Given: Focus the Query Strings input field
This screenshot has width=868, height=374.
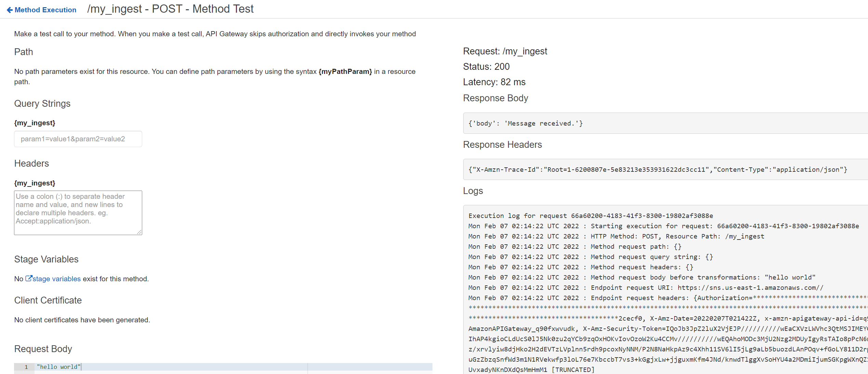Looking at the screenshot, I should [78, 139].
